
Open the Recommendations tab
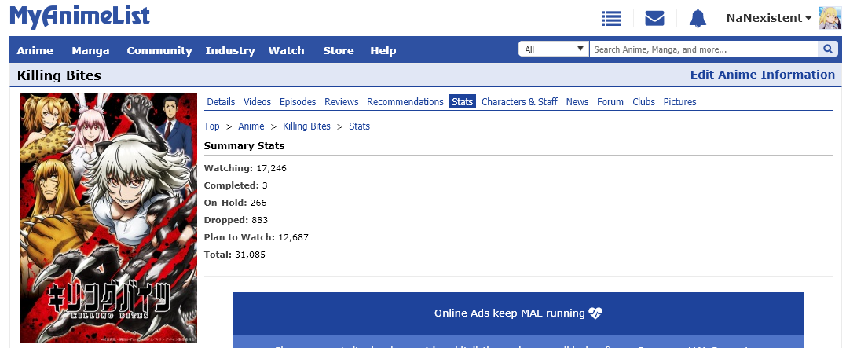(405, 102)
